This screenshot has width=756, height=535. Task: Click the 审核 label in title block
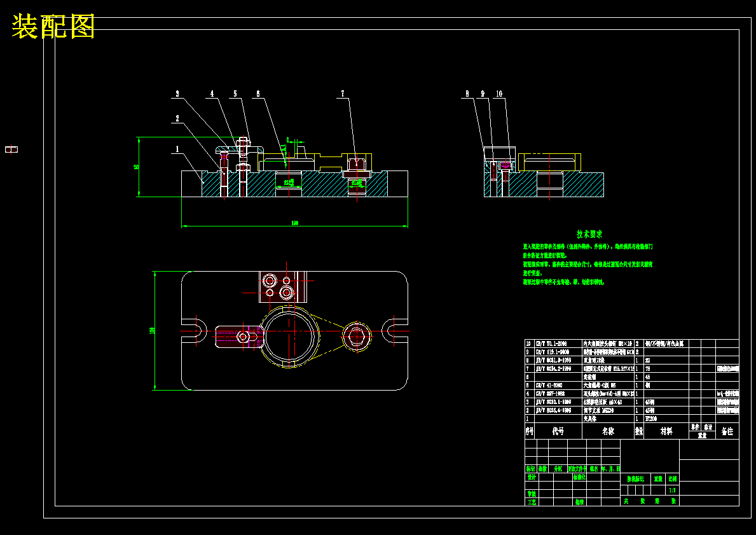532,494
